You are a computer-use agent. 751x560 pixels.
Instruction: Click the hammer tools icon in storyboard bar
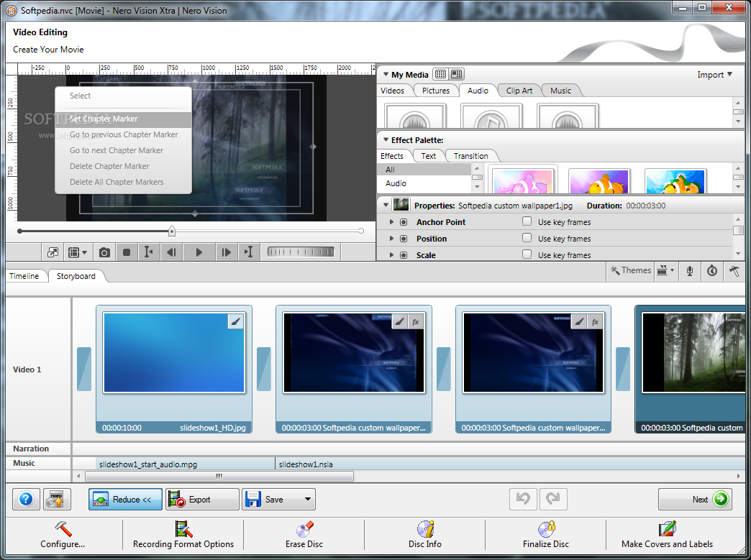[x=734, y=271]
